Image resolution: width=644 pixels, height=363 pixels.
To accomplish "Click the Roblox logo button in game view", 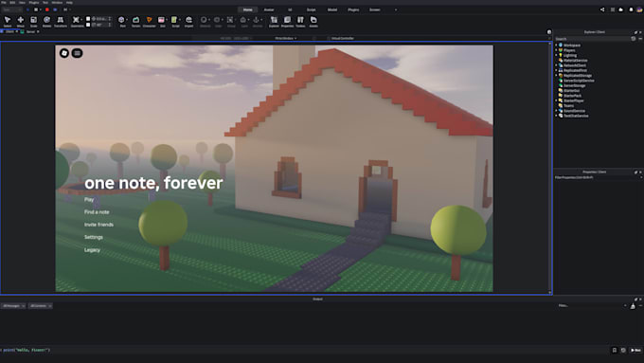I will (x=64, y=53).
